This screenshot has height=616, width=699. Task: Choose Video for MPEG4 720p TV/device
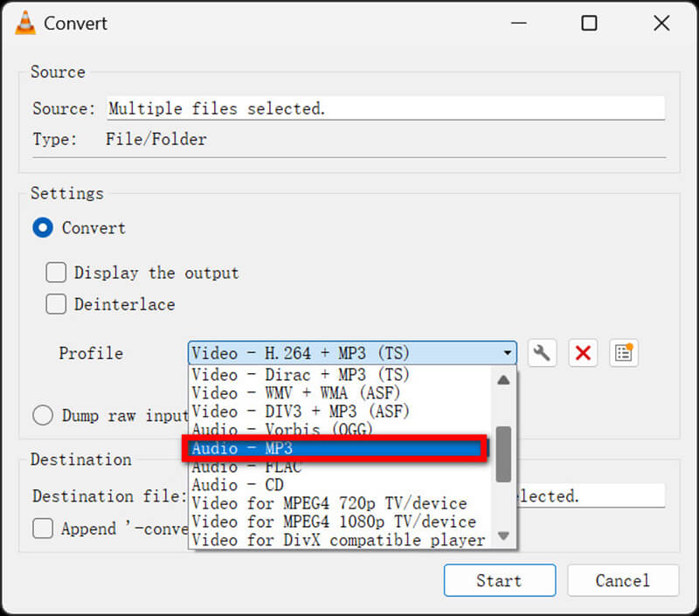(x=342, y=503)
